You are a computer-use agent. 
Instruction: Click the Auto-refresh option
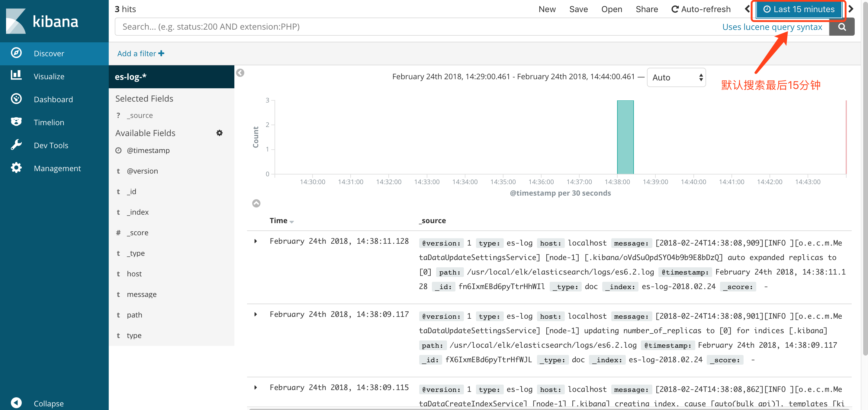click(x=701, y=9)
